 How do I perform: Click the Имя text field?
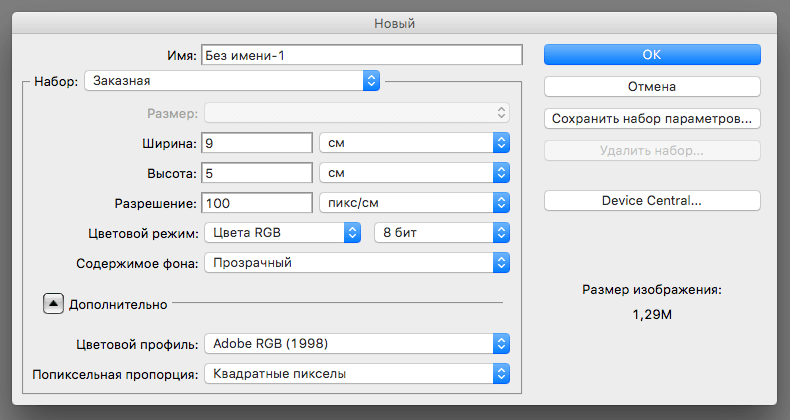(362, 55)
